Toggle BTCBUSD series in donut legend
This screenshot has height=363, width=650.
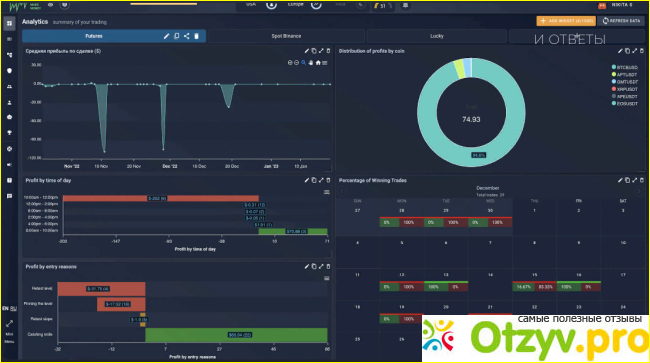[x=624, y=67]
